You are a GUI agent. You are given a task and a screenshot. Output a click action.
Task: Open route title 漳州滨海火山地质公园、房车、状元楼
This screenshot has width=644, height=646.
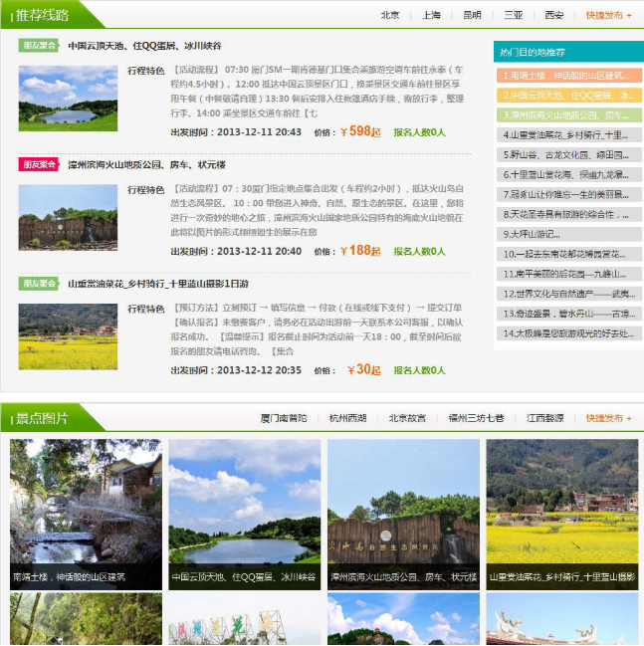147,165
